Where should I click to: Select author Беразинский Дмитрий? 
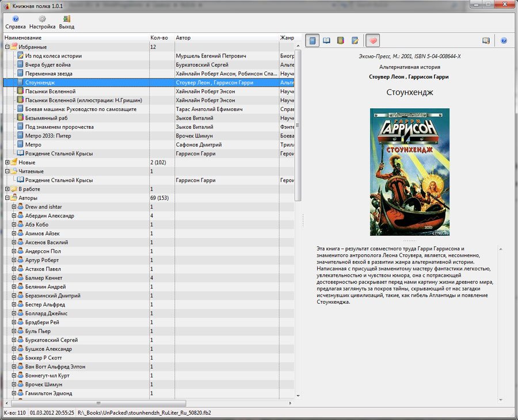pos(53,296)
